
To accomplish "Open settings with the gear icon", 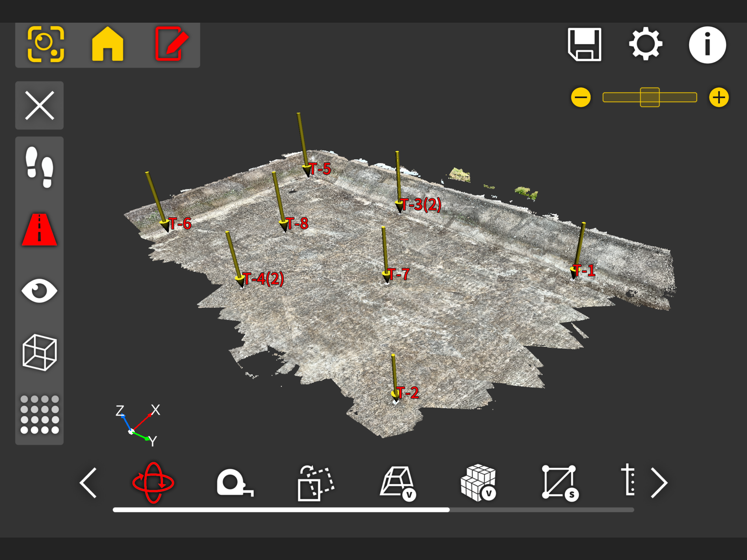I will point(645,44).
